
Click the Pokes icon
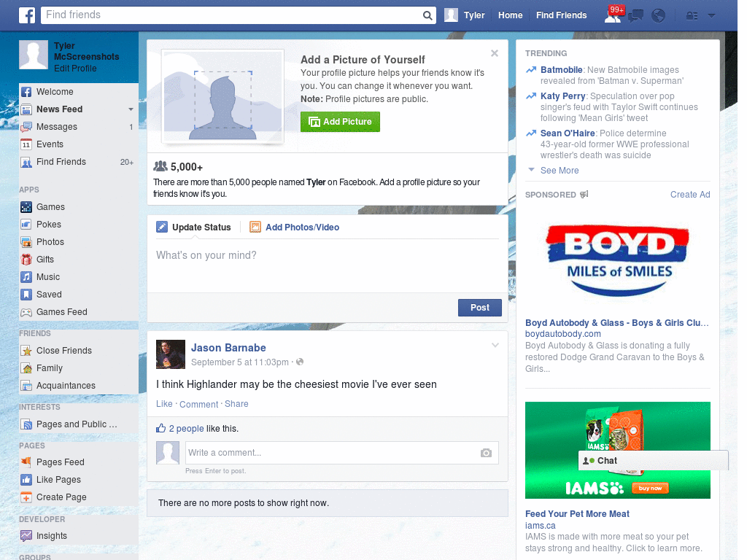(x=26, y=225)
